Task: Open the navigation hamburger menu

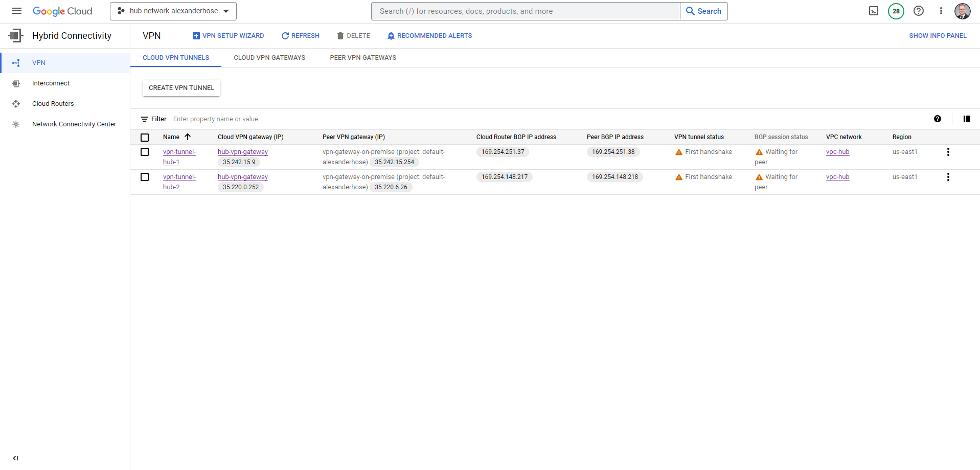Action: coord(17,11)
